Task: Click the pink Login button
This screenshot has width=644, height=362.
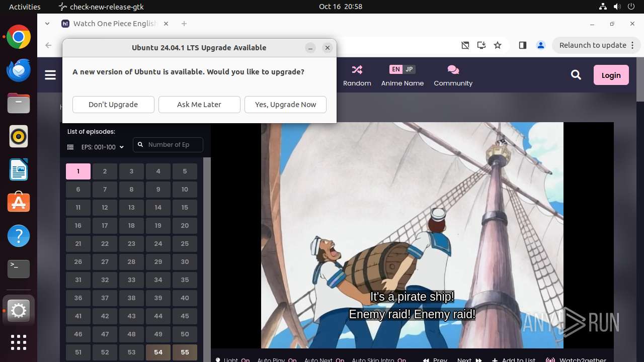Action: 611,75
